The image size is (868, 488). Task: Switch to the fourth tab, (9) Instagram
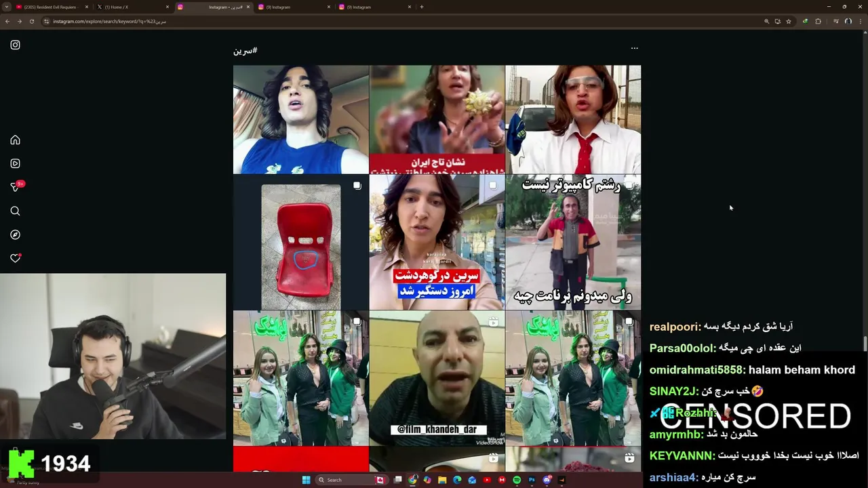[x=294, y=7]
